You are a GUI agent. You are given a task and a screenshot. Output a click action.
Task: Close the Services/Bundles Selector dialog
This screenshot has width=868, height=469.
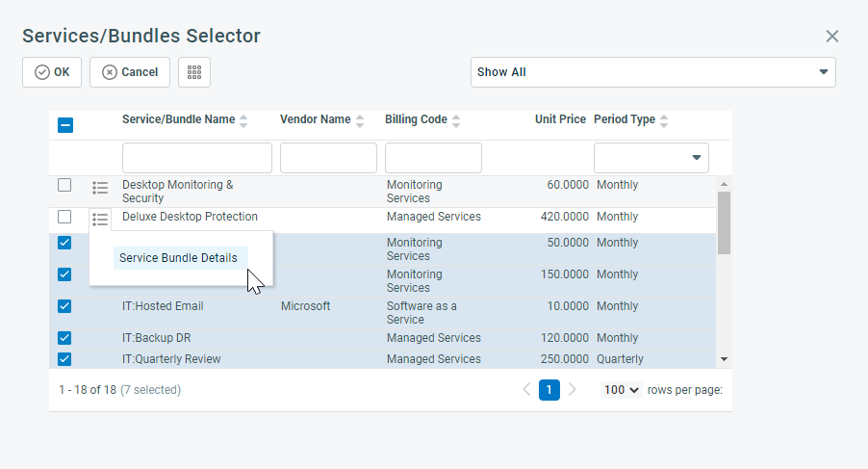pos(832,36)
